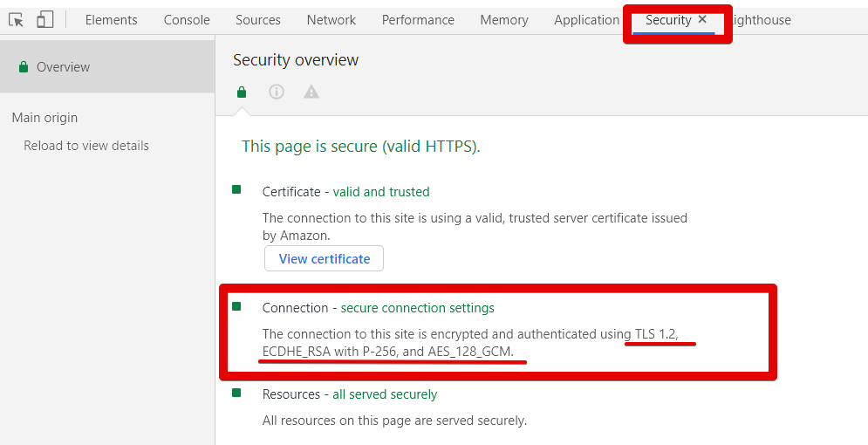Select Overview in the sidebar

pos(63,67)
